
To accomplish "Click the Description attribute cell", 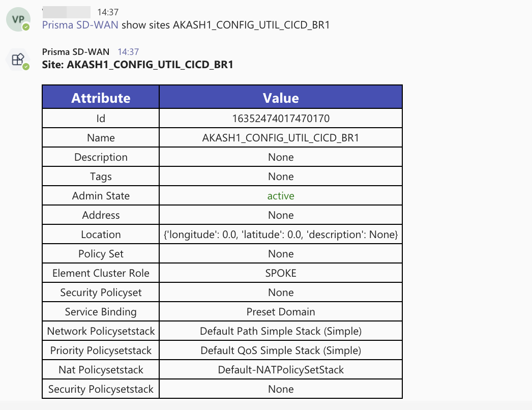I will (101, 157).
